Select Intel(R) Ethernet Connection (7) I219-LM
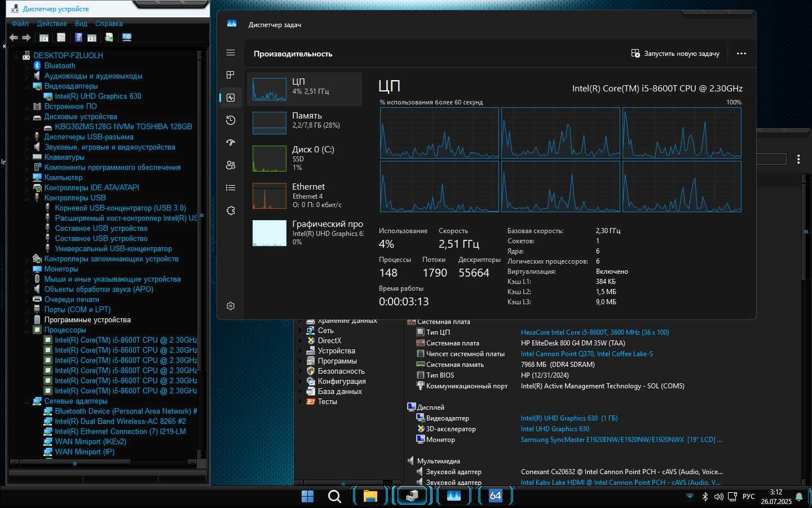This screenshot has height=508, width=812. point(120,432)
